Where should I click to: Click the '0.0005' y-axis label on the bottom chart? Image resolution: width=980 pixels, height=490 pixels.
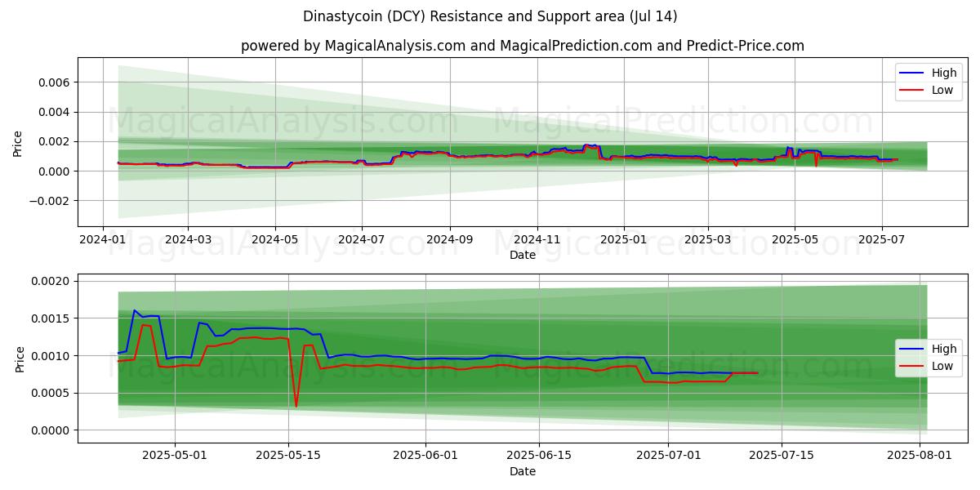51,393
